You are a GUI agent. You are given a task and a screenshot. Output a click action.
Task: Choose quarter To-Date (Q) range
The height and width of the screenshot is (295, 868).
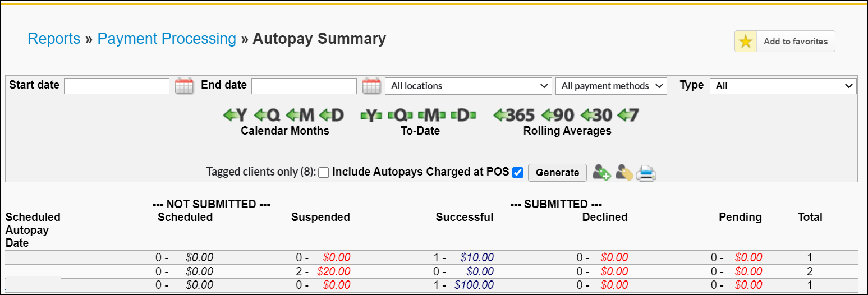pyautogui.click(x=400, y=115)
